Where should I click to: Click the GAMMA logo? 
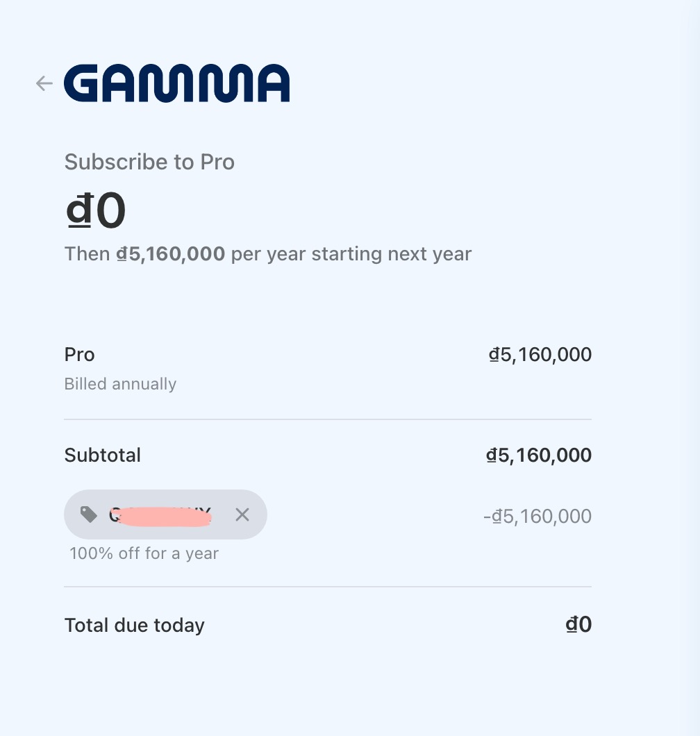pos(176,83)
